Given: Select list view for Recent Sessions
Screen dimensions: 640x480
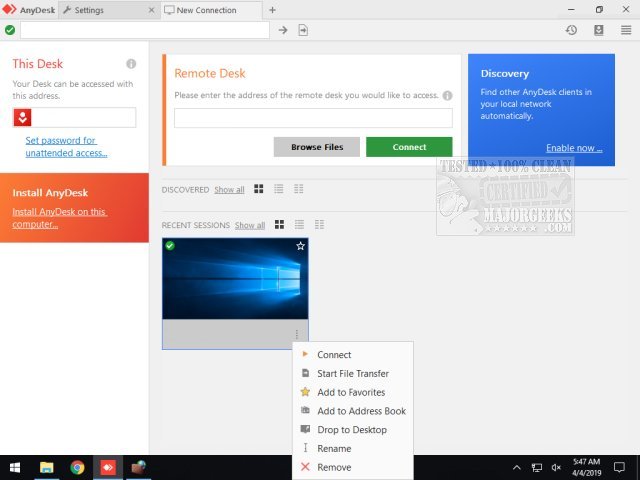Looking at the screenshot, I should click(x=300, y=224).
